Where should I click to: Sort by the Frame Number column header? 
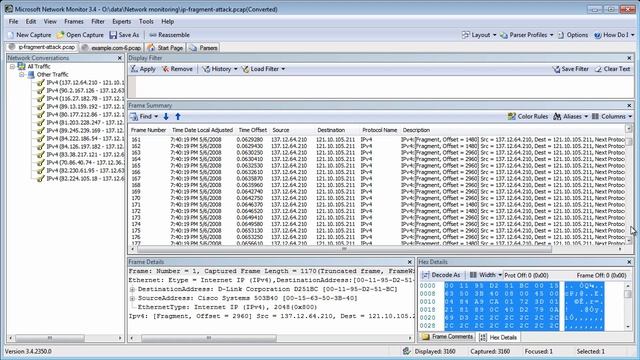(x=148, y=130)
